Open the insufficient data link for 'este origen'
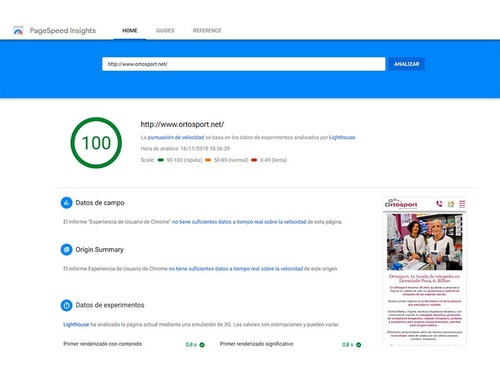 pyautogui.click(x=236, y=269)
